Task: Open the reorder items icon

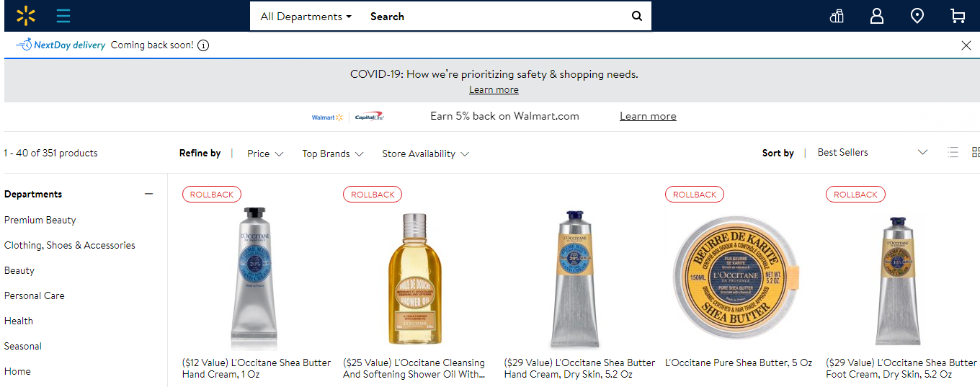Action: click(837, 16)
